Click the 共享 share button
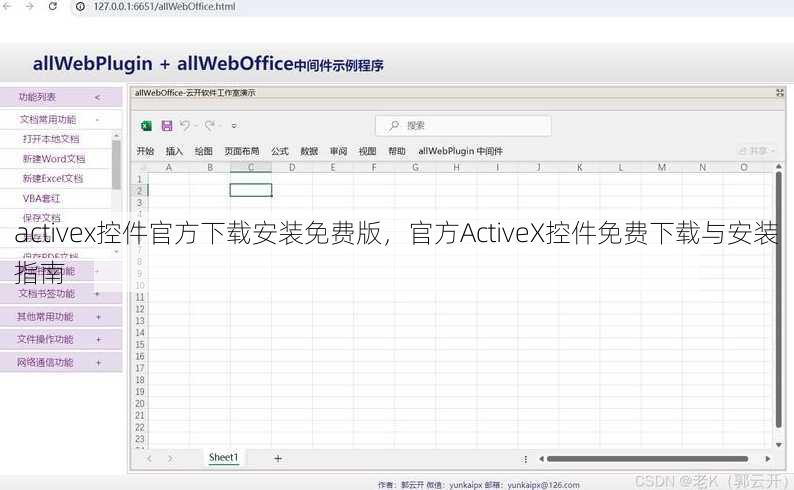 point(757,151)
